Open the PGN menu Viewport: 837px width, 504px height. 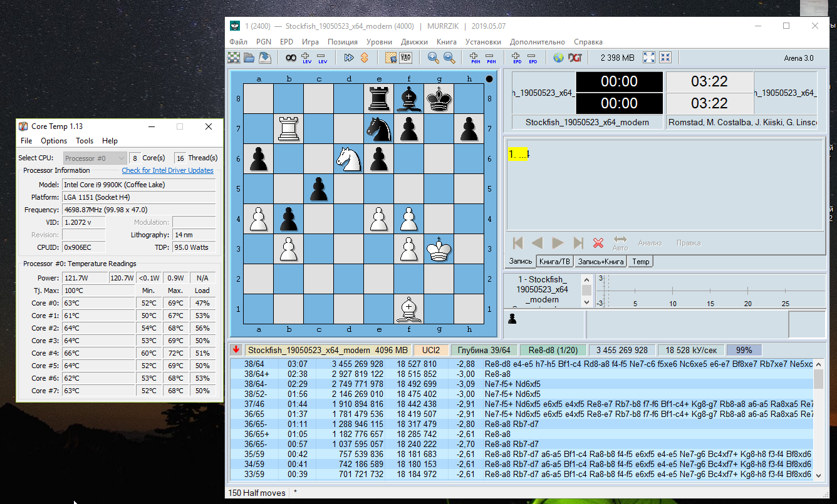[264, 42]
